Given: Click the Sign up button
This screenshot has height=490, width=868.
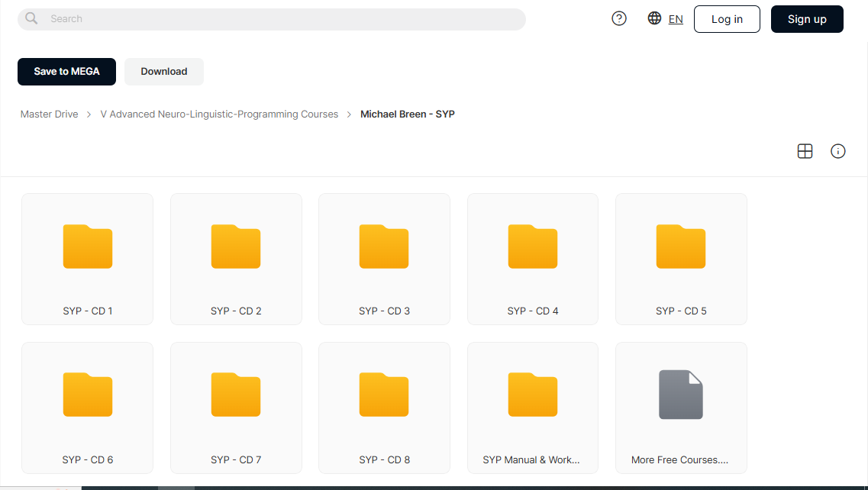Looking at the screenshot, I should click(807, 19).
